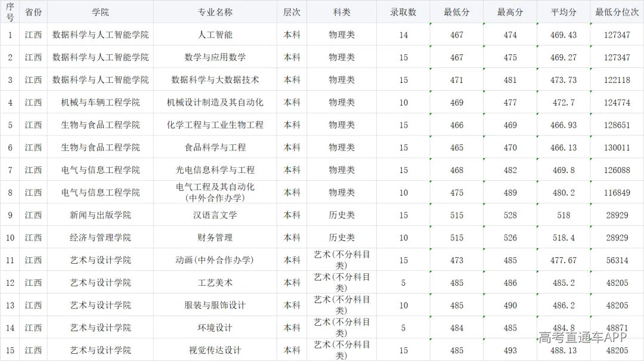Click lowest score 471
The width and height of the screenshot is (644, 361).
click(x=457, y=80)
